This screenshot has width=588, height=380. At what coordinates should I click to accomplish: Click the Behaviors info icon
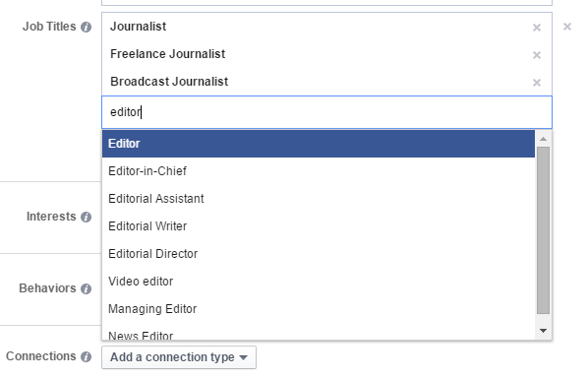pyautogui.click(x=87, y=288)
